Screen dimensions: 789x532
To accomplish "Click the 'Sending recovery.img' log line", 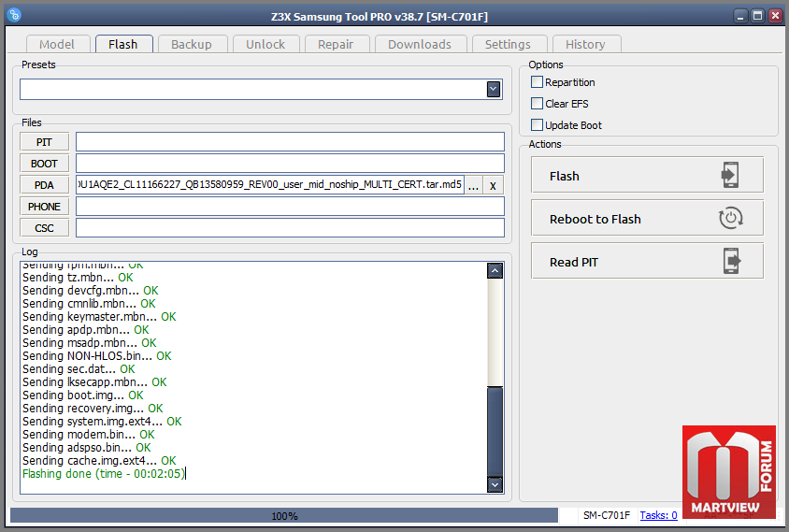I will 93,409.
